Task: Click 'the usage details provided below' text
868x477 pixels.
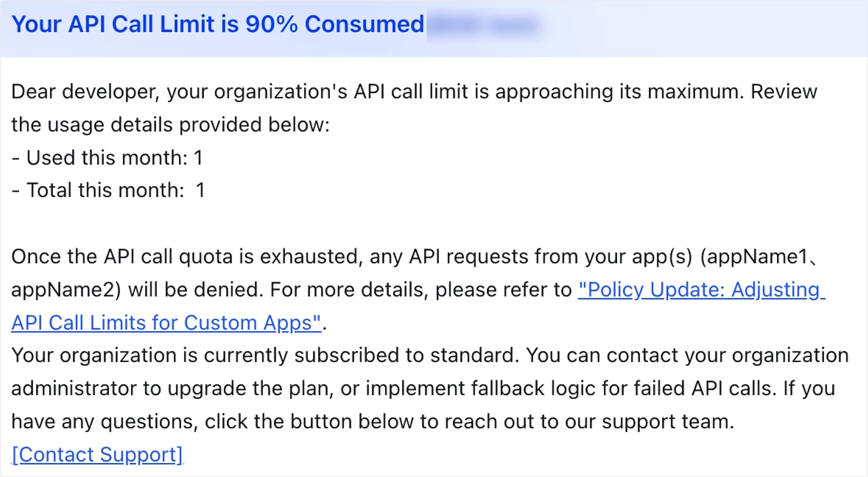Action: point(170,125)
